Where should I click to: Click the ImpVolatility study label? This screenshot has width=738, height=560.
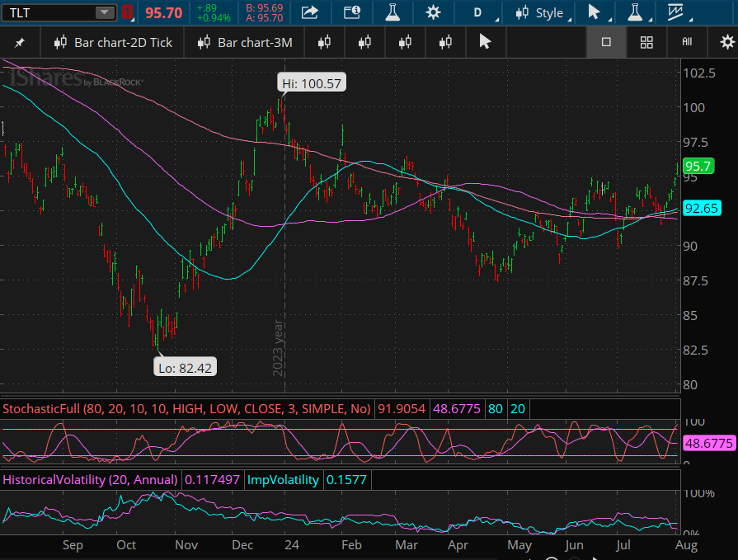283,480
